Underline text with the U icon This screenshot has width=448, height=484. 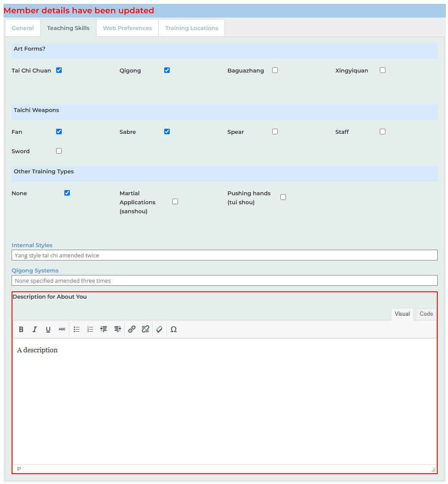click(x=48, y=330)
